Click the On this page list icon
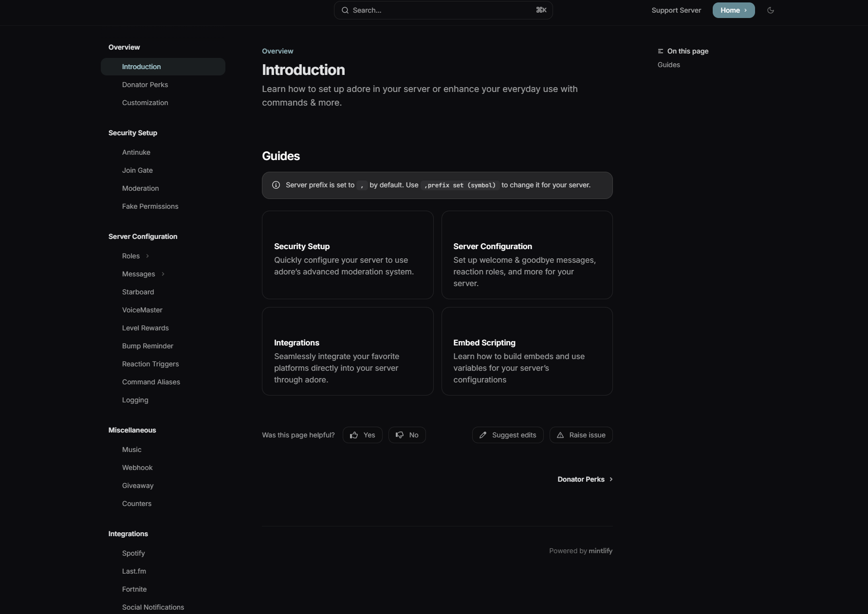 coord(661,51)
